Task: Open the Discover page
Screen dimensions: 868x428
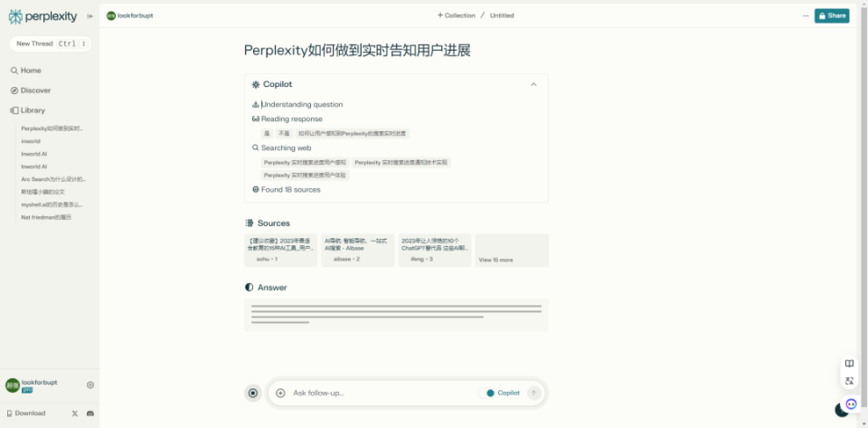Action: coord(31,90)
